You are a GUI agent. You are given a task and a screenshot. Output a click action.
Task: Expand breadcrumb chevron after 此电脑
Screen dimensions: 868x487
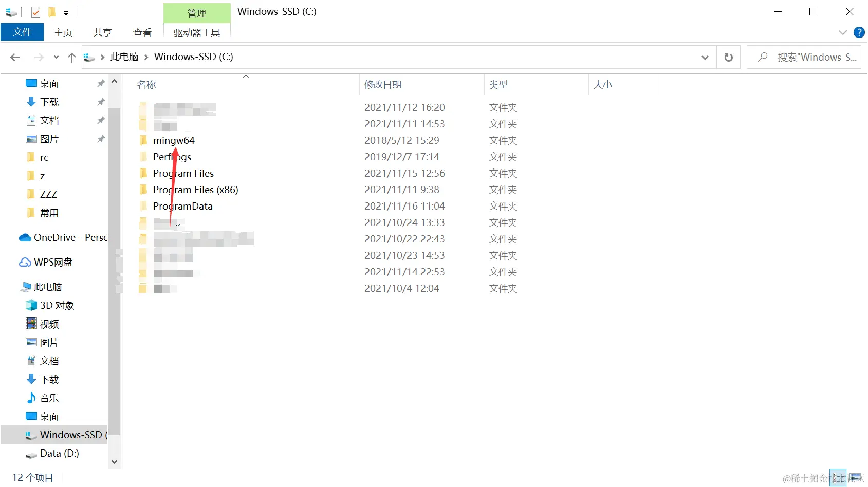coord(146,57)
